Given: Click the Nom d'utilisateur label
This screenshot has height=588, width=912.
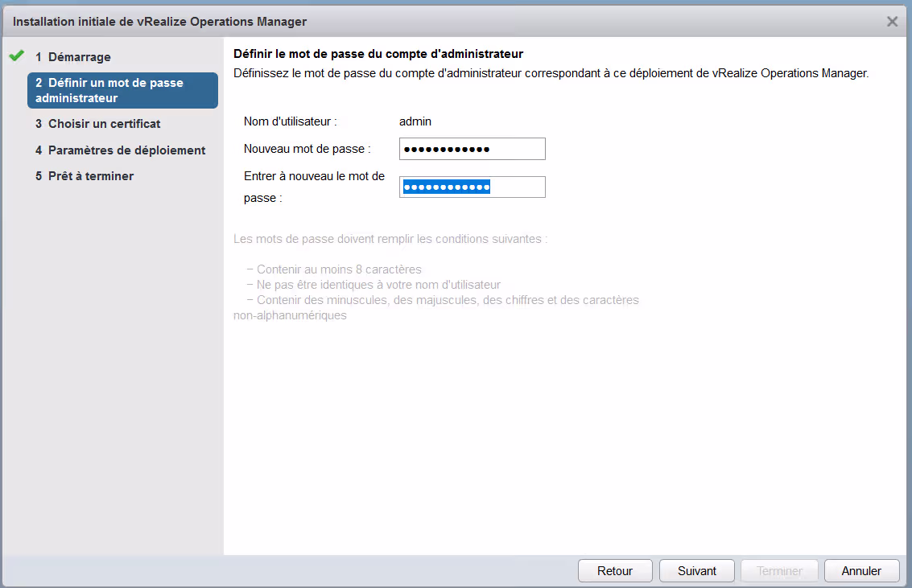Looking at the screenshot, I should point(290,121).
